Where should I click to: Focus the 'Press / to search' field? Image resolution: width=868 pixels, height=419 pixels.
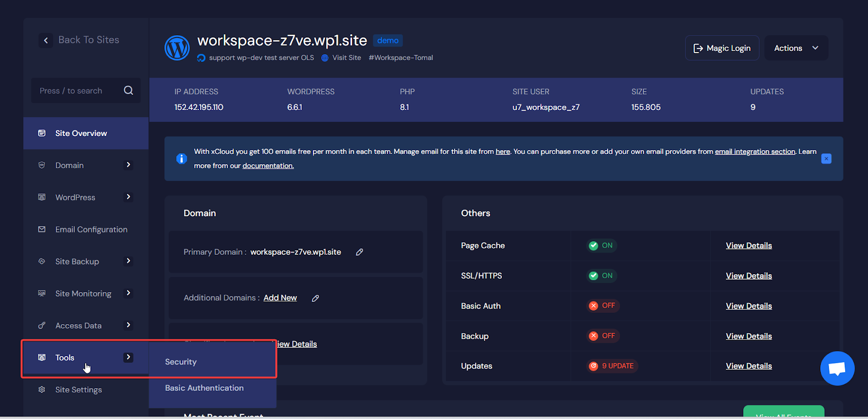(x=86, y=91)
